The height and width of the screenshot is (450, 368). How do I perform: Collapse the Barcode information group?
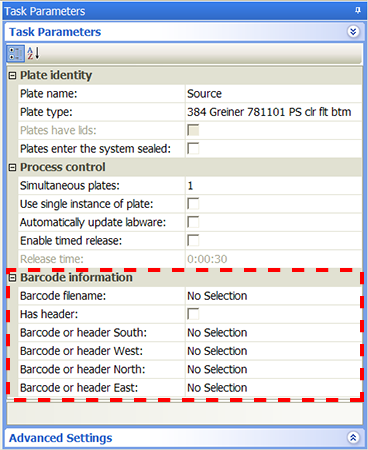12,278
